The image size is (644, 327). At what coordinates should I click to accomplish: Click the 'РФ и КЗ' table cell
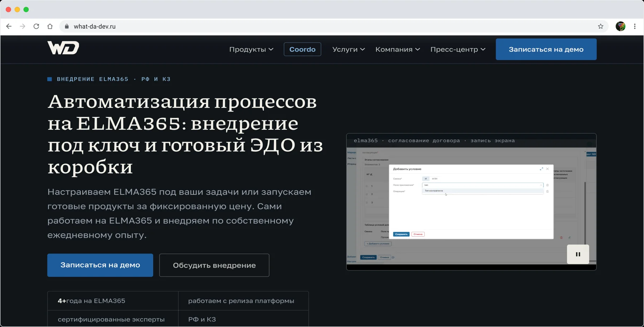[243, 319]
